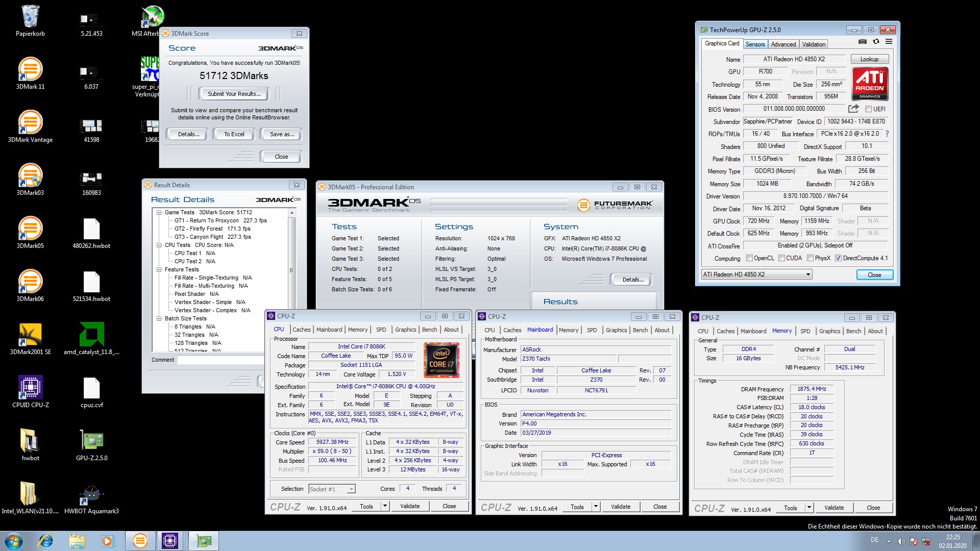This screenshot has width=980, height=551.
Task: Select the 480262.hwbot file icon
Action: pyautogui.click(x=91, y=234)
